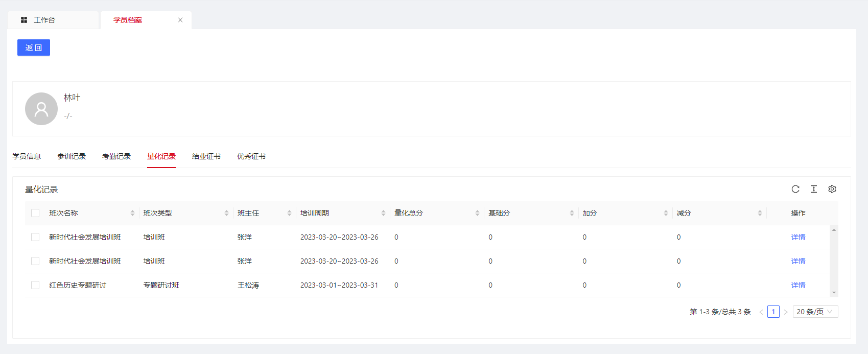This screenshot has height=354, width=868.
Task: Click the refresh icon in 量化记录 panel
Action: point(795,189)
